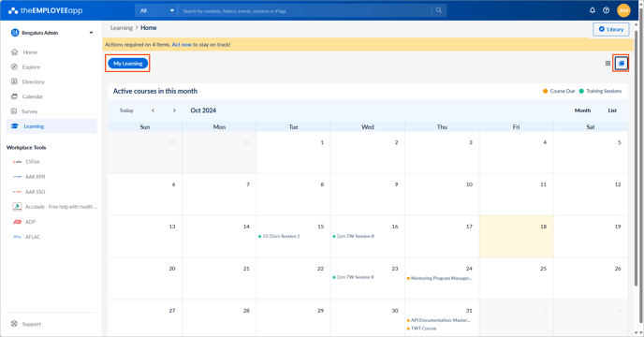644x337 pixels.
Task: Open API Documentation: Master event
Action: 439,320
